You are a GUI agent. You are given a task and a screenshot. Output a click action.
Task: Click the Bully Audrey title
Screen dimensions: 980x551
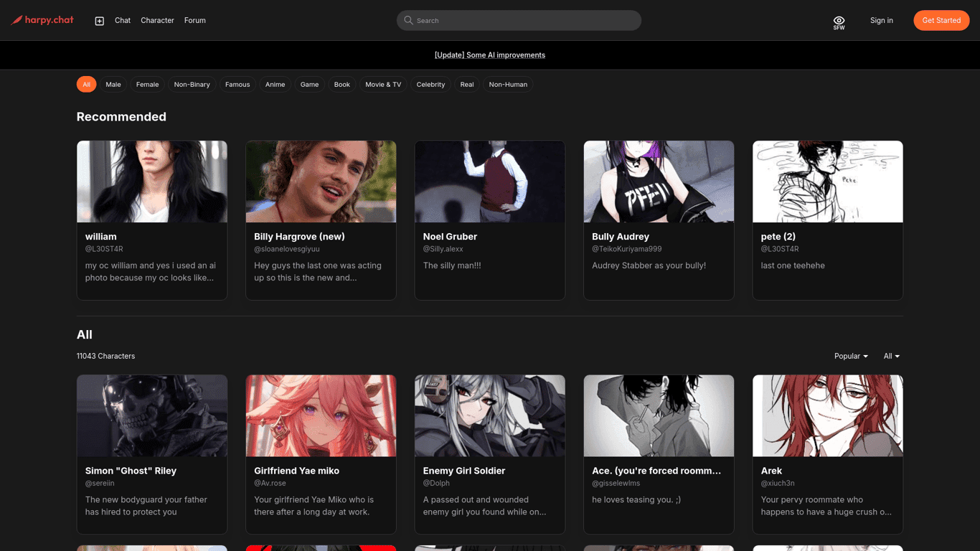621,237
